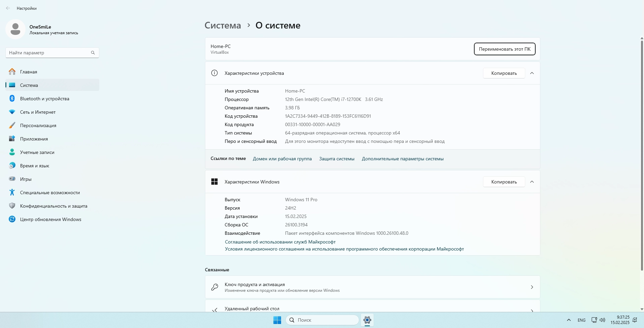Click the OneSmiLe user avatar icon
644x328 pixels.
15,29
